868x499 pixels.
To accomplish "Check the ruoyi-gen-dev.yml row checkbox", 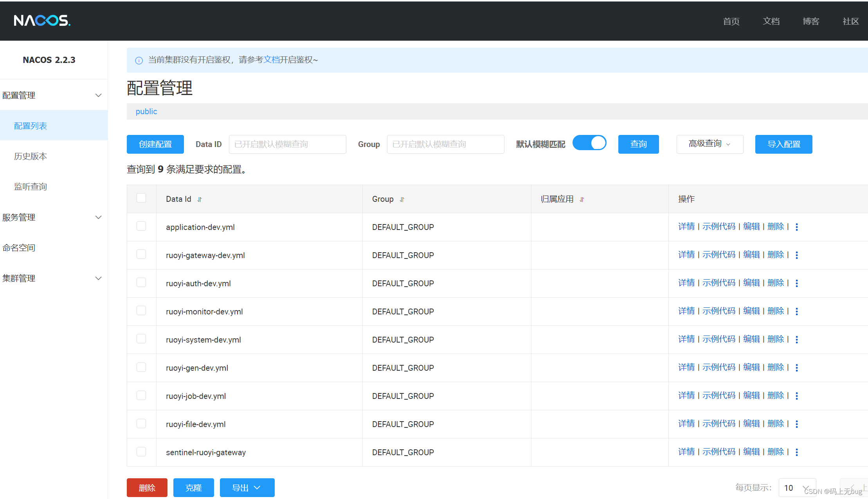I will click(x=141, y=367).
